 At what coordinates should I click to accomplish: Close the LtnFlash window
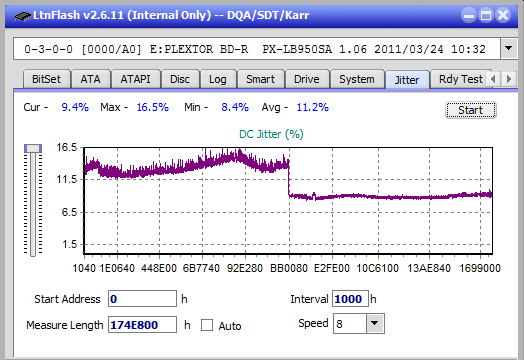[x=503, y=15]
